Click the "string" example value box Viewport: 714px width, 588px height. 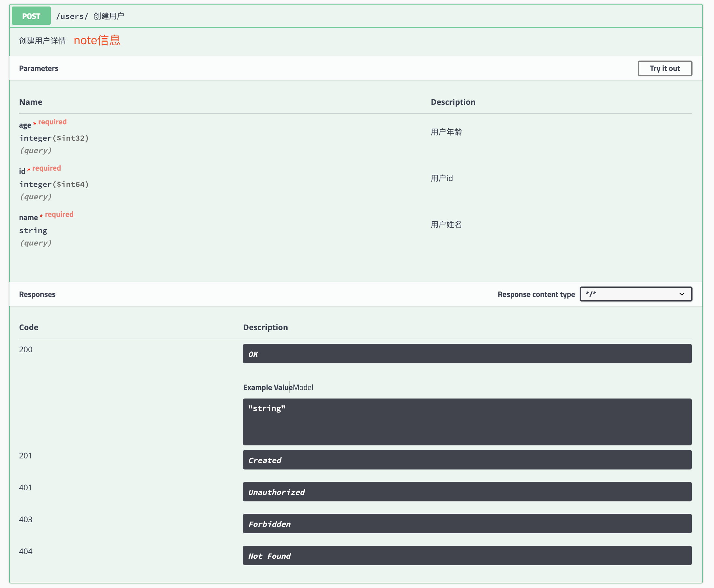467,421
